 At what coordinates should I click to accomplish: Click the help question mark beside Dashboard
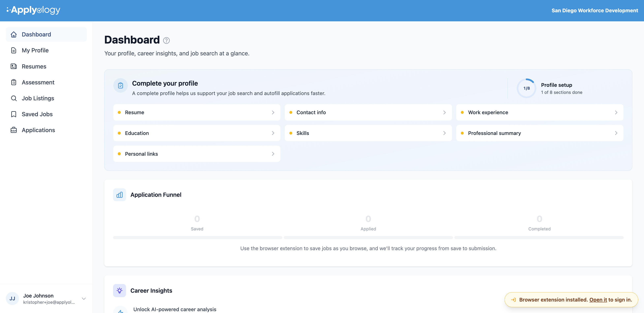[x=166, y=40]
